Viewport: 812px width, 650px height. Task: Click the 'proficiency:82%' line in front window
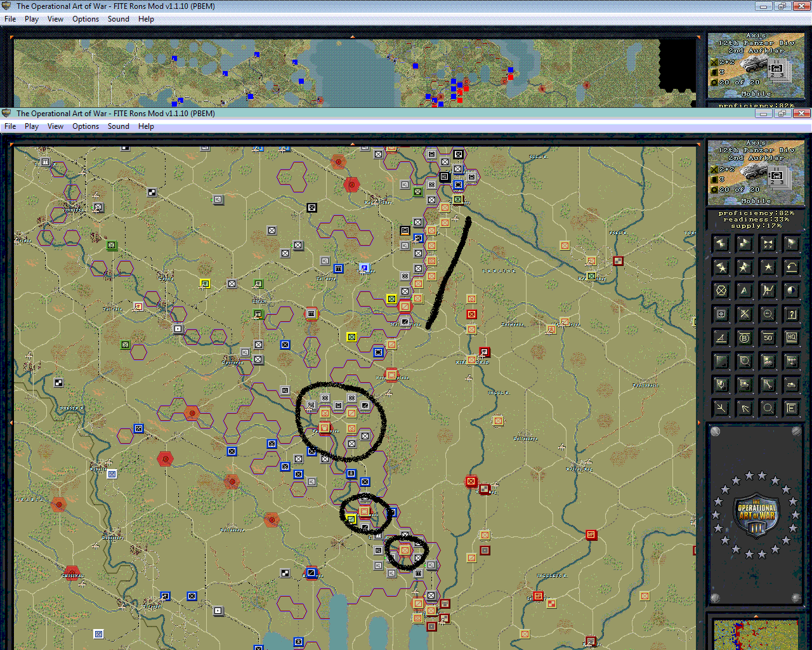[x=756, y=213]
